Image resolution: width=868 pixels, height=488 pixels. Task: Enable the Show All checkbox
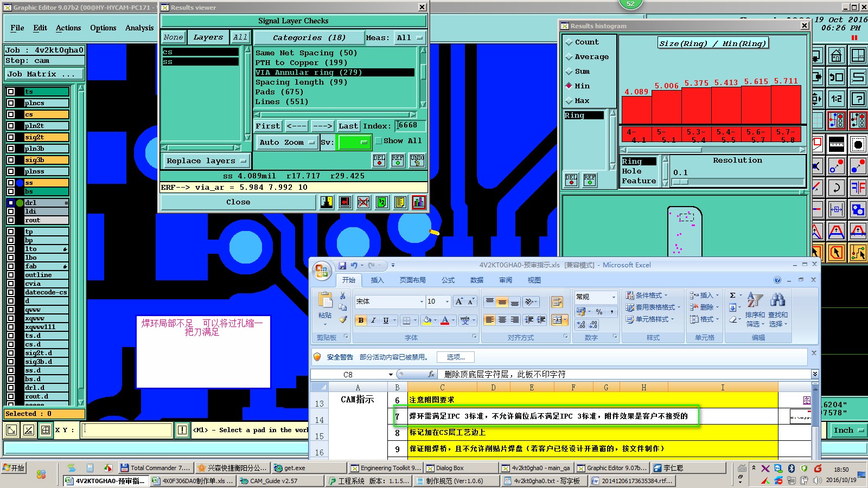click(379, 141)
